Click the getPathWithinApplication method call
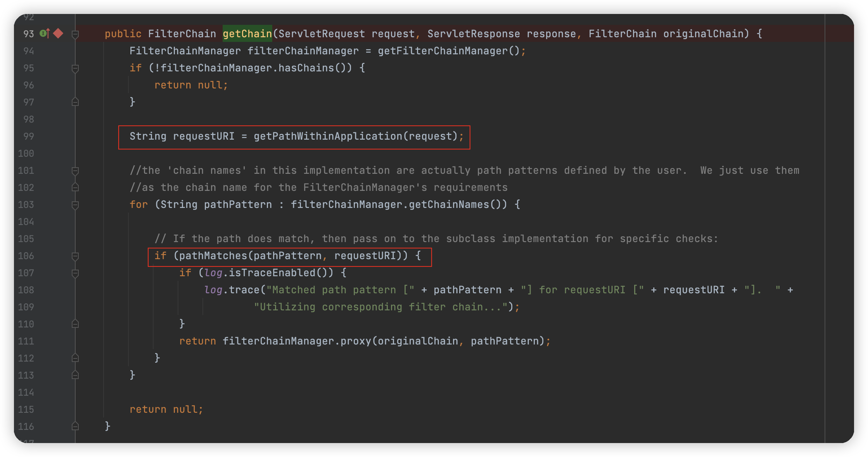Screen dimensions: 868x457 pos(328,136)
